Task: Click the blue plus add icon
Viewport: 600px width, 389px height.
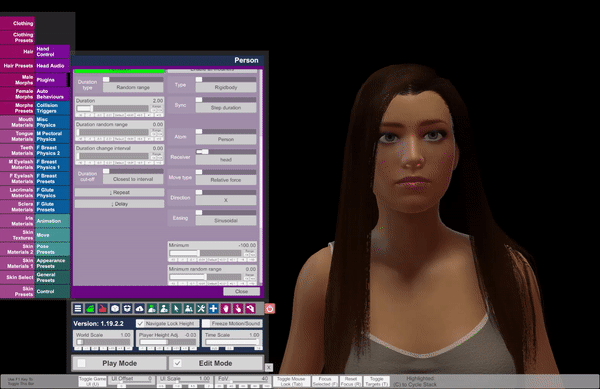Action: [x=213, y=308]
